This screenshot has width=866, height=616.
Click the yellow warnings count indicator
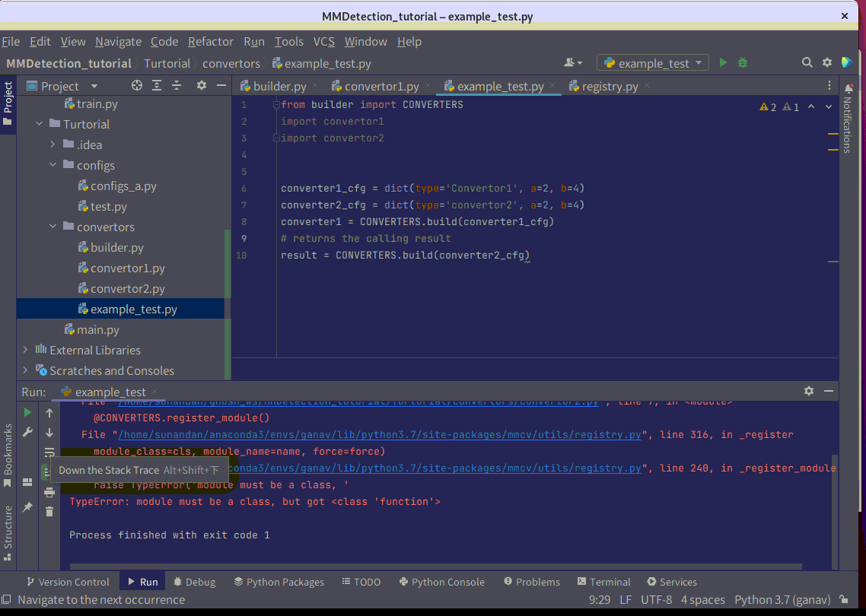(769, 107)
